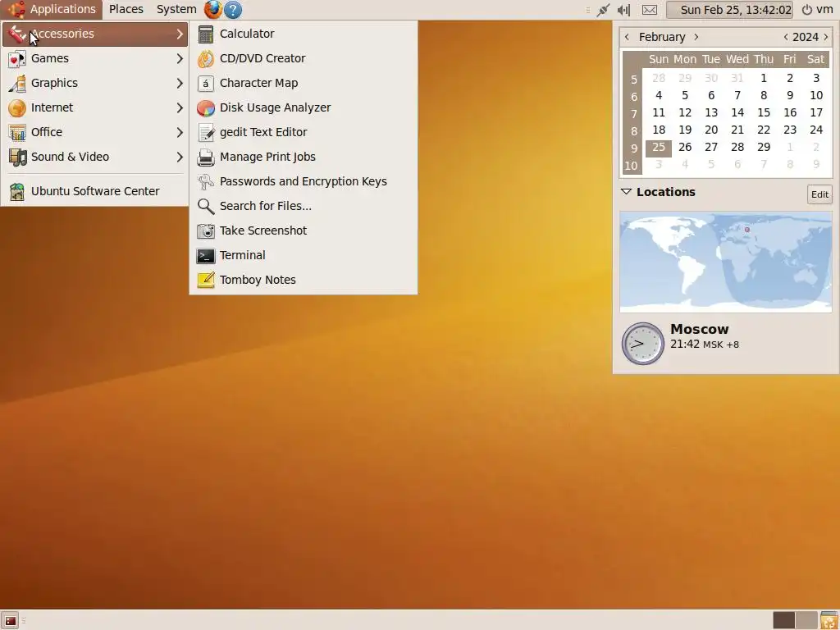840x630 pixels.
Task: Open Calculator from Accessories menu
Action: (x=304, y=34)
